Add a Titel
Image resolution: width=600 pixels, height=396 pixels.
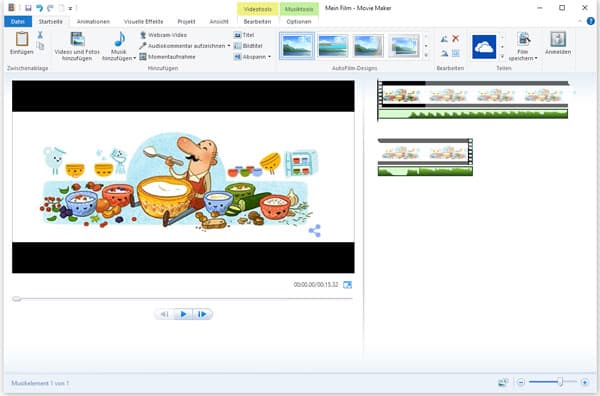[244, 35]
